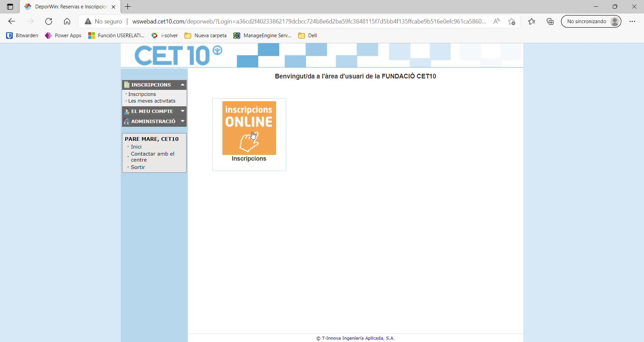Go to browser home page icon

pos(67,21)
